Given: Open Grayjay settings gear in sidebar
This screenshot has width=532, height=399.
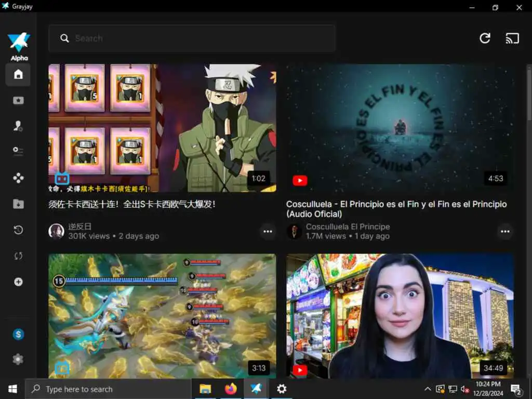Looking at the screenshot, I should pos(18,360).
